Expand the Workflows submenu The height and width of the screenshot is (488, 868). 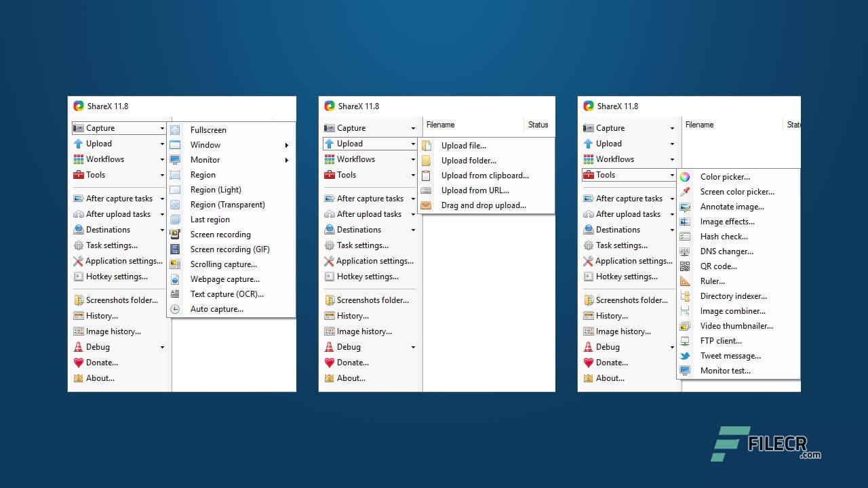pos(104,159)
